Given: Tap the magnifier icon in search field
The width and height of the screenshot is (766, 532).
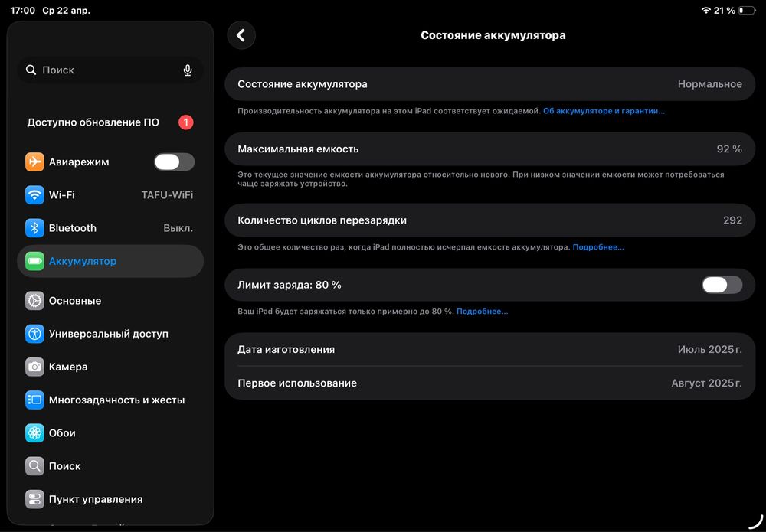Looking at the screenshot, I should [31, 70].
